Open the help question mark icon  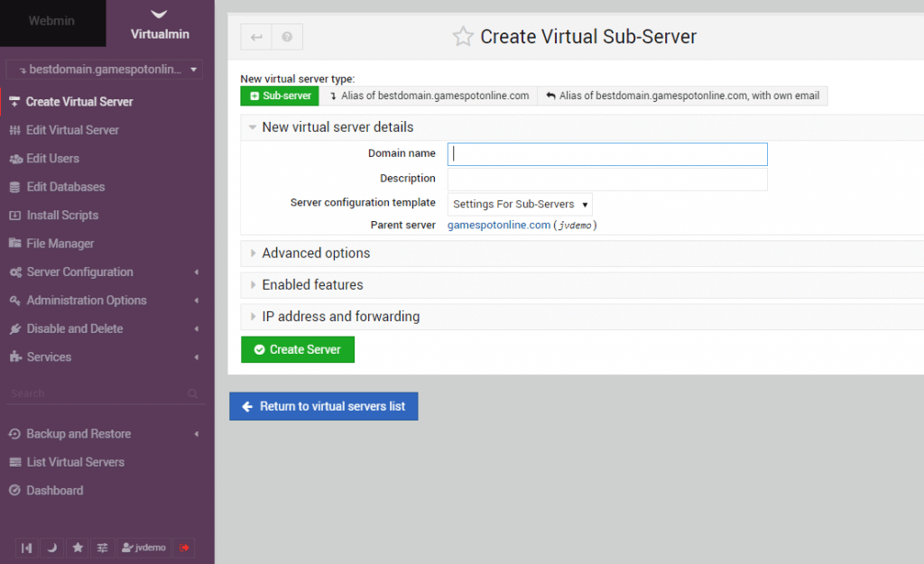pos(287,37)
